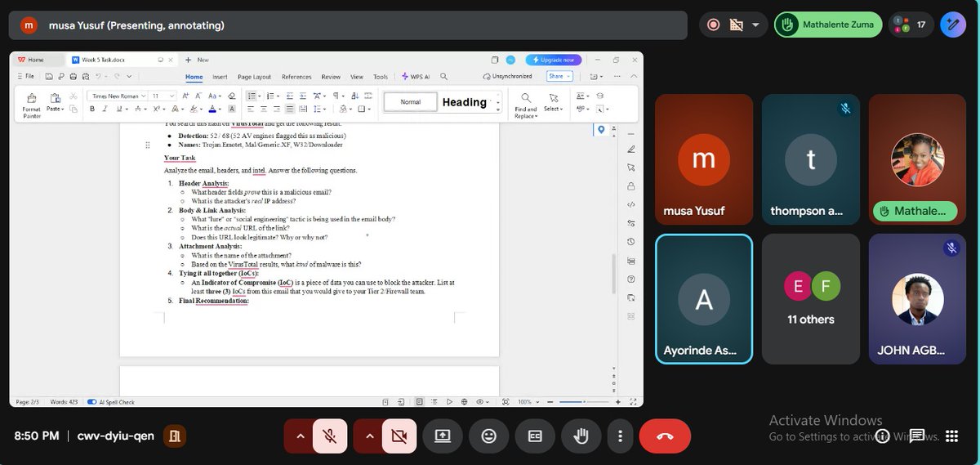Open the Share dropdown button
The height and width of the screenshot is (465, 980).
559,76
